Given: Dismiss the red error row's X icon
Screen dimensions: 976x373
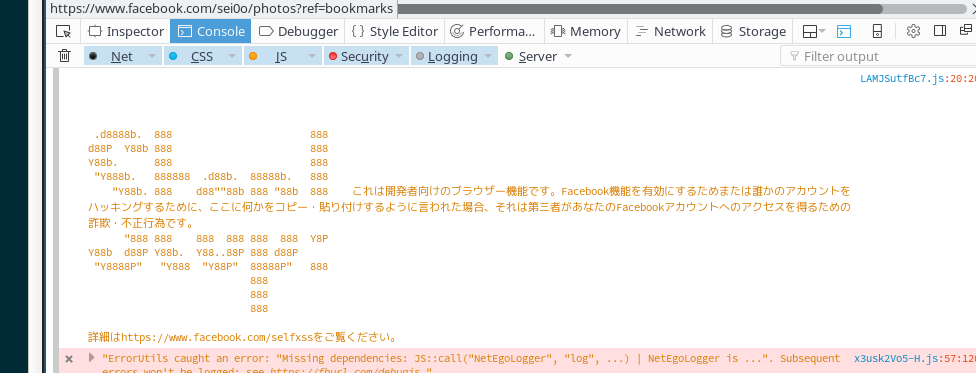Looking at the screenshot, I should coord(69,359).
